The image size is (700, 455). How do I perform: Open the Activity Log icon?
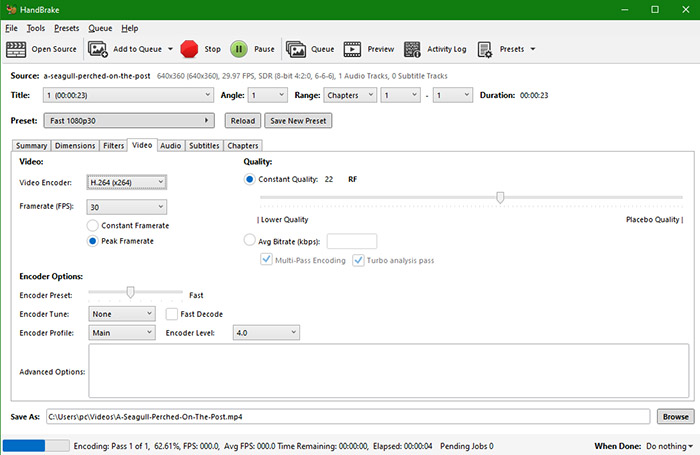[412, 49]
